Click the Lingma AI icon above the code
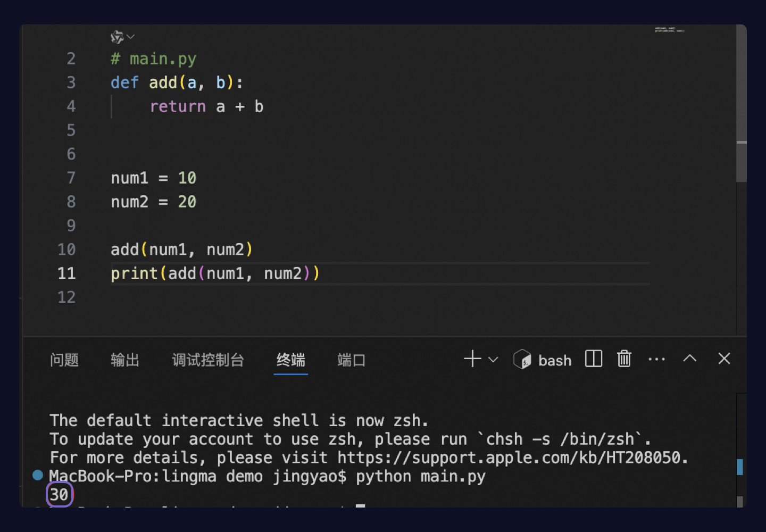The height and width of the screenshot is (532, 766). [x=116, y=37]
